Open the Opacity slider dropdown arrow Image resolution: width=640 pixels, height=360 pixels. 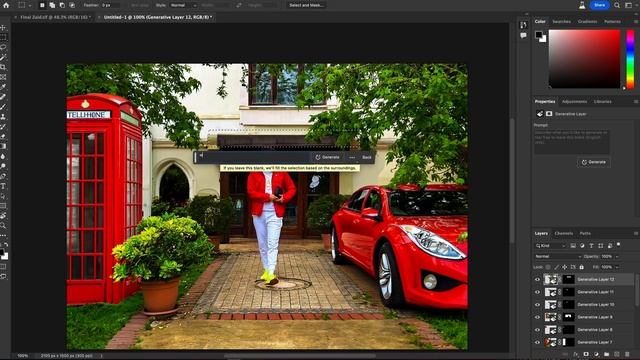pos(617,256)
